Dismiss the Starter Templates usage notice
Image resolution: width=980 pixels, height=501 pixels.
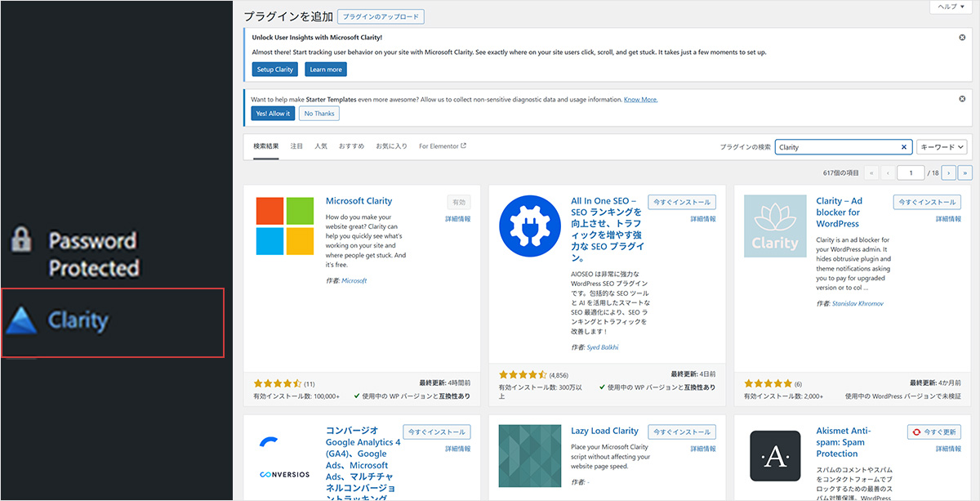coord(962,99)
